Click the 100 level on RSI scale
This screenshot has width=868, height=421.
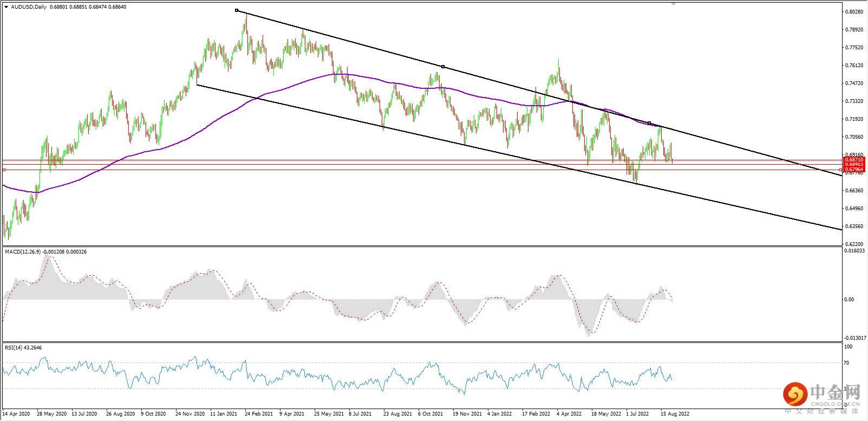[849, 346]
